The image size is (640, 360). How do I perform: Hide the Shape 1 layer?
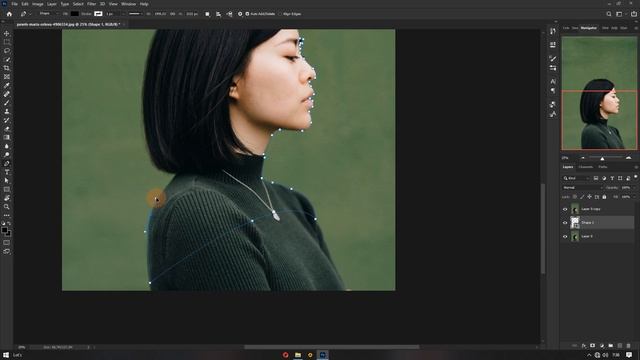coord(565,222)
